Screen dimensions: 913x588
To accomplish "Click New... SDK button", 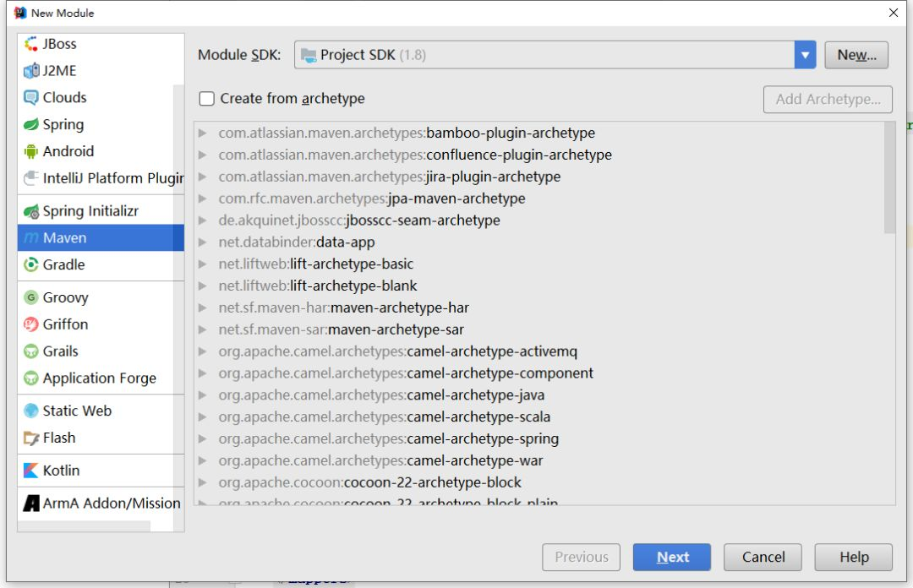I will click(x=856, y=55).
